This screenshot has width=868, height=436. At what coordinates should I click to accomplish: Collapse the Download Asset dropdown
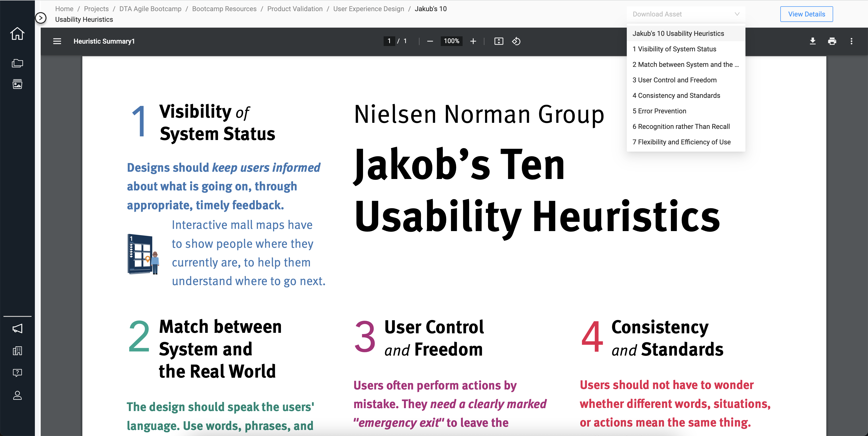click(x=737, y=14)
